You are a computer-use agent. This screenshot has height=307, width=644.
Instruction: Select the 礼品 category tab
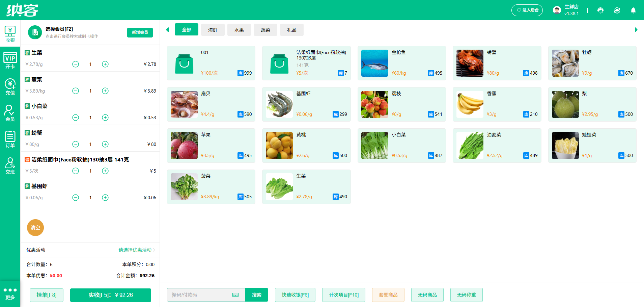click(x=292, y=30)
